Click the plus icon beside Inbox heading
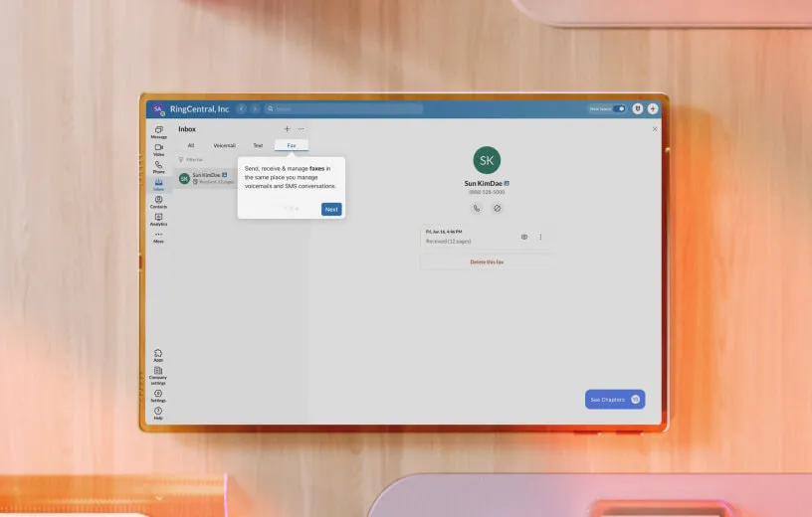 [x=287, y=129]
